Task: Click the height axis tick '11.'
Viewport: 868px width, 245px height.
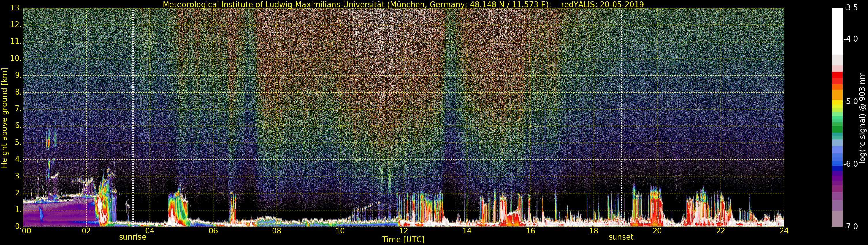Action: click(16, 42)
